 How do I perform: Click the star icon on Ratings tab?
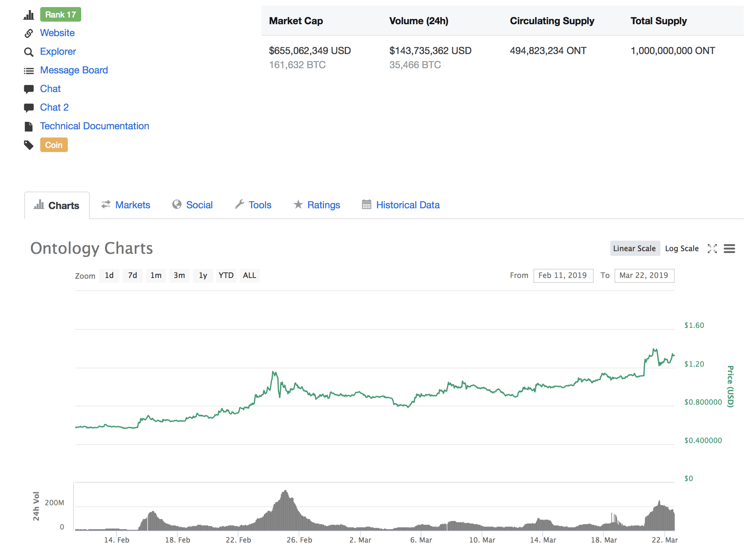coord(298,204)
